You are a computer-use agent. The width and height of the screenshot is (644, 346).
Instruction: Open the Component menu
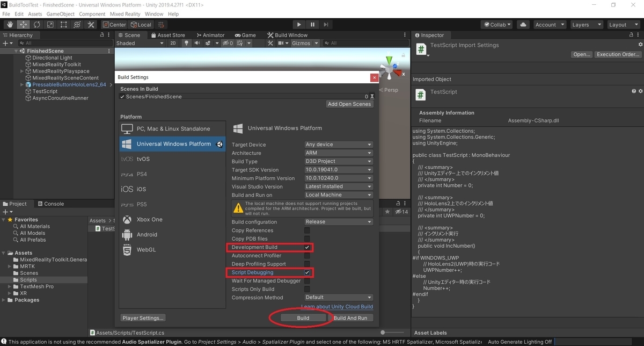click(x=92, y=14)
